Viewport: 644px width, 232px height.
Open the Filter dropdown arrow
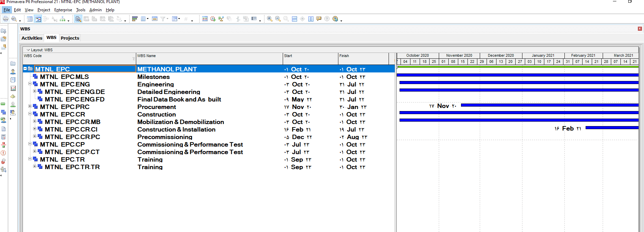click(x=167, y=19)
